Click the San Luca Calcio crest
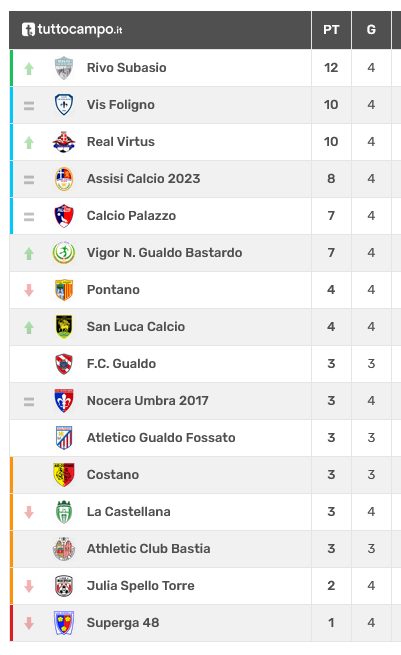 (64, 327)
